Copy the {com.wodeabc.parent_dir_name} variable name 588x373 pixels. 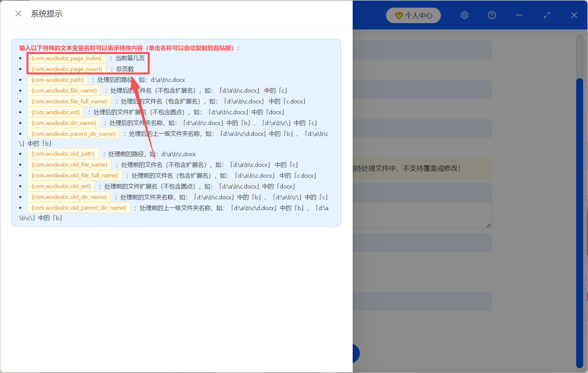click(x=73, y=133)
